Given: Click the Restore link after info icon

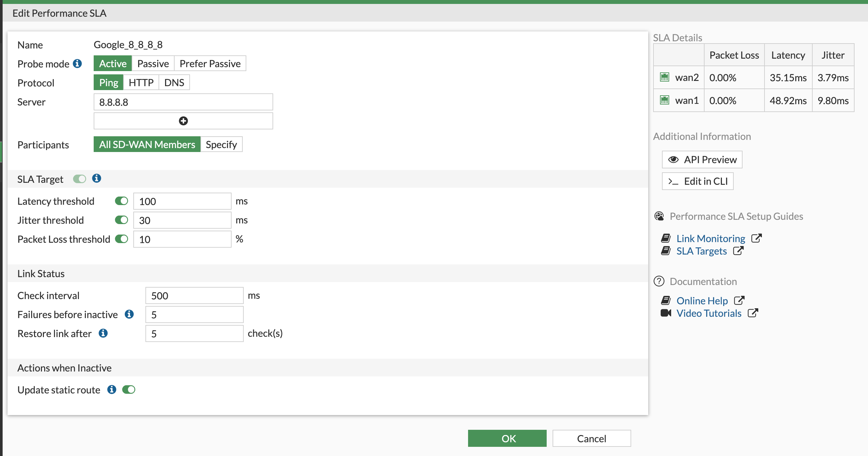Looking at the screenshot, I should click(x=103, y=333).
